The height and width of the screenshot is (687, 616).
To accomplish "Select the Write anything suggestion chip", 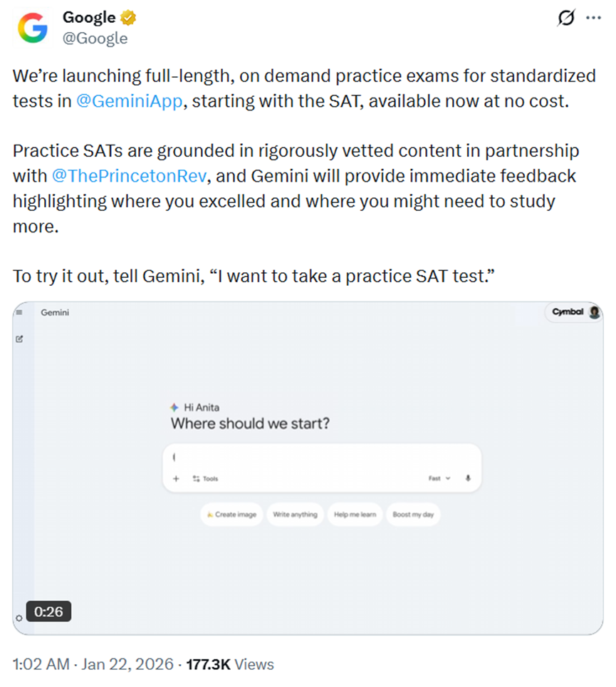I will (x=295, y=515).
